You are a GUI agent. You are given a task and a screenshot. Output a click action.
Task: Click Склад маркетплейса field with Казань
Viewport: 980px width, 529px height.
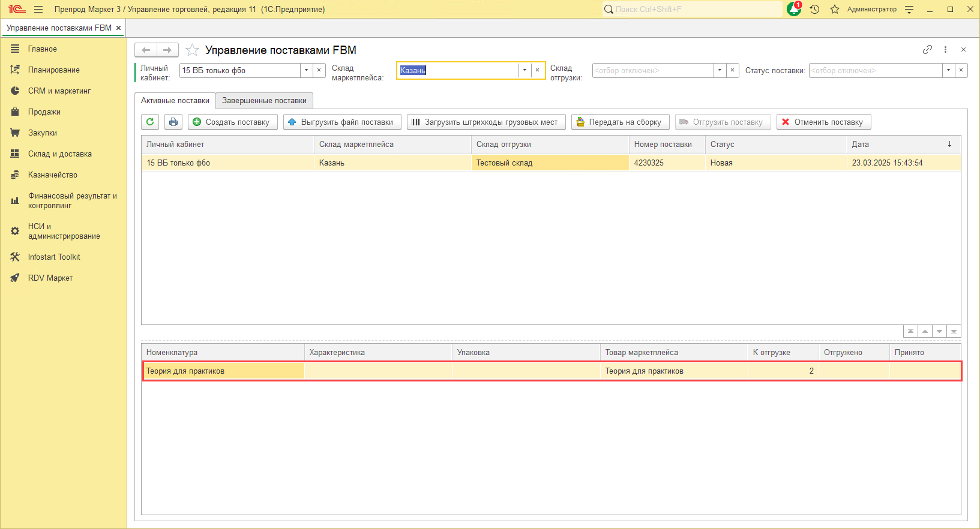click(458, 70)
